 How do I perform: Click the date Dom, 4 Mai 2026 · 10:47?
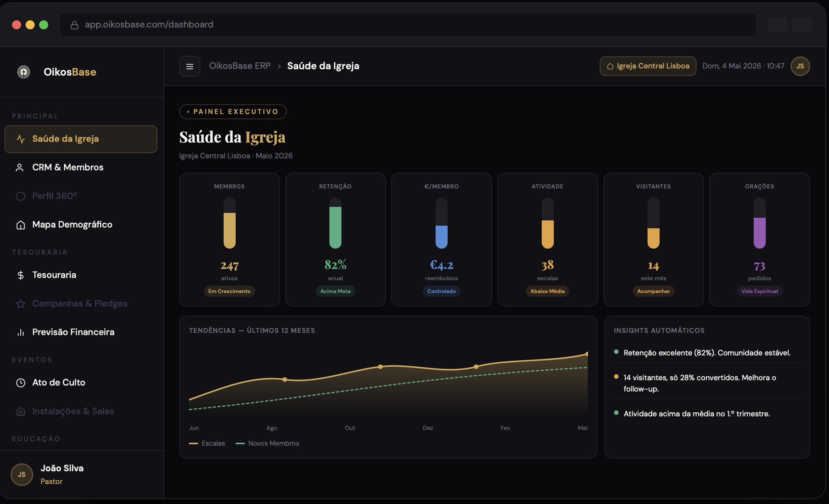(x=743, y=66)
